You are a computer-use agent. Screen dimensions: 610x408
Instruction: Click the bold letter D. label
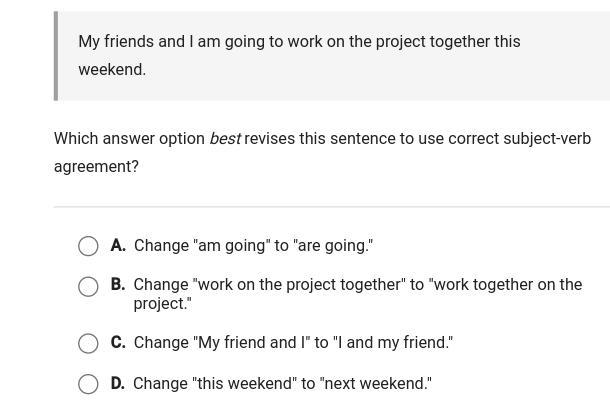tap(118, 383)
